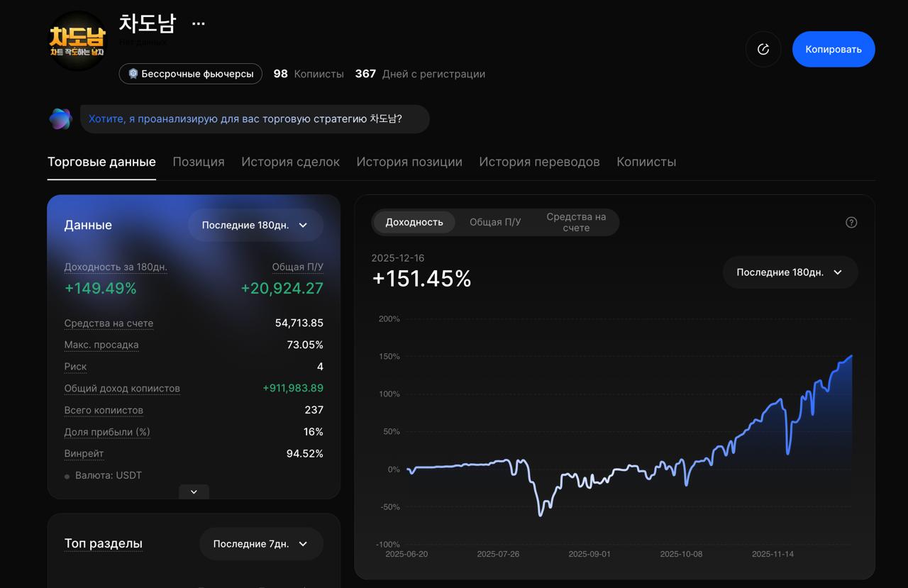
Task: Click the Бессрочные фьючерсы badge
Action: (x=190, y=74)
